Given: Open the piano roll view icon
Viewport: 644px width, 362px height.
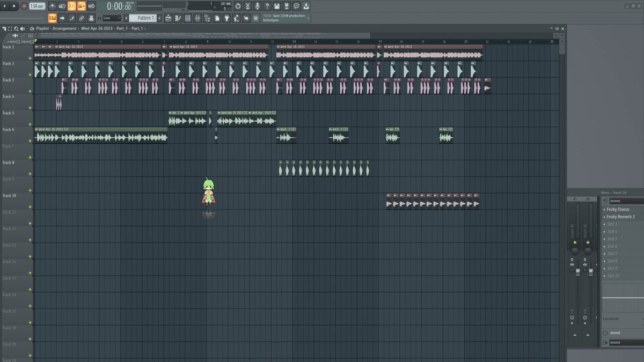Looking at the screenshot, I should point(178,18).
